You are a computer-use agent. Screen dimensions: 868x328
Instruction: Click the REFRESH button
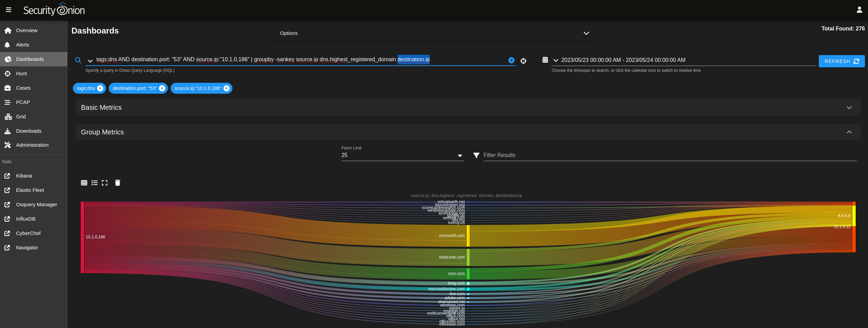pyautogui.click(x=841, y=61)
